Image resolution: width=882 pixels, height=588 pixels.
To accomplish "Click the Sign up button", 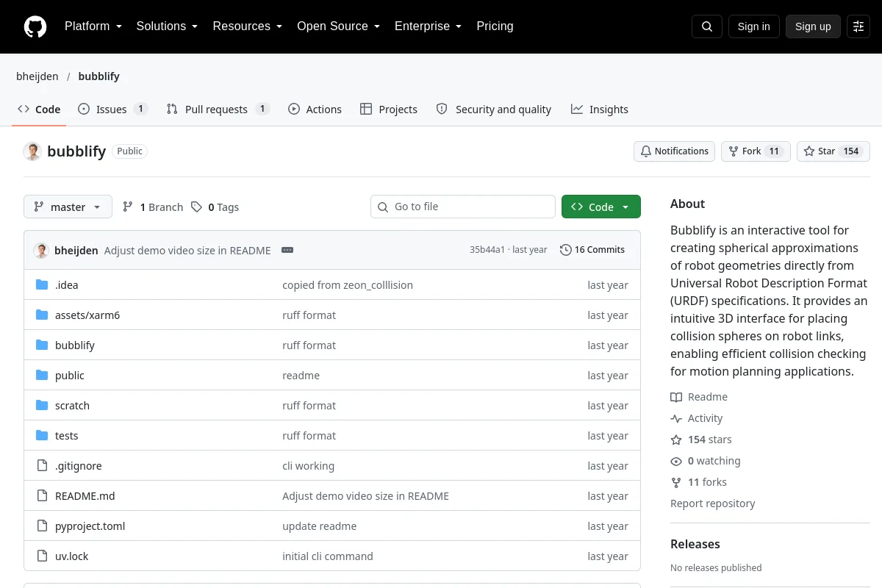I will [813, 26].
